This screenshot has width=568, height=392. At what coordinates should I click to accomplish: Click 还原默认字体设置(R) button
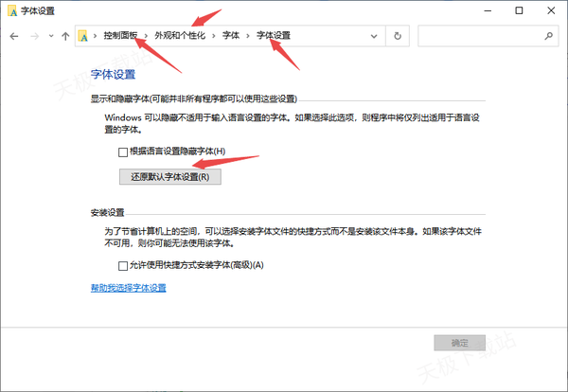click(170, 177)
